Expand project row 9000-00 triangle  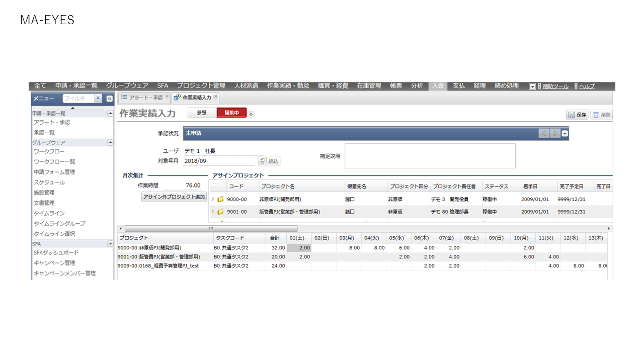pos(213,199)
